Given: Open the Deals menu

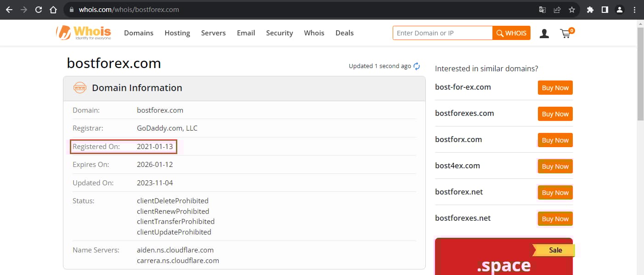Looking at the screenshot, I should click(x=345, y=33).
